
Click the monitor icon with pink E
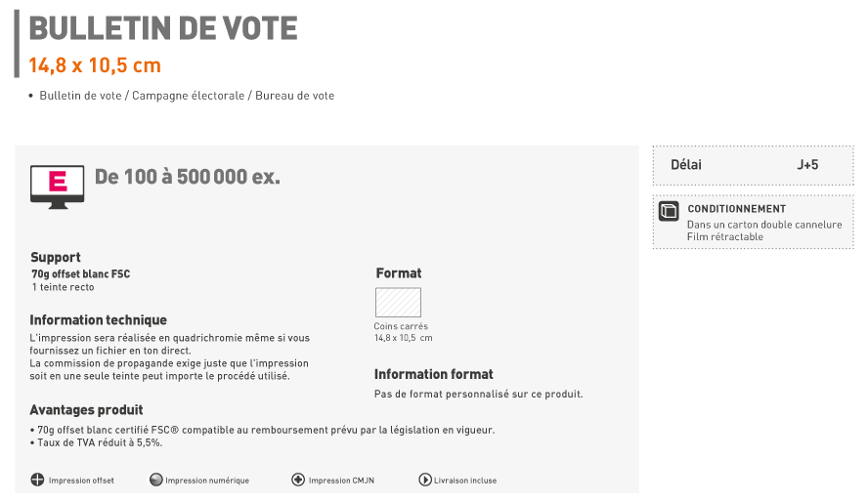pyautogui.click(x=58, y=187)
